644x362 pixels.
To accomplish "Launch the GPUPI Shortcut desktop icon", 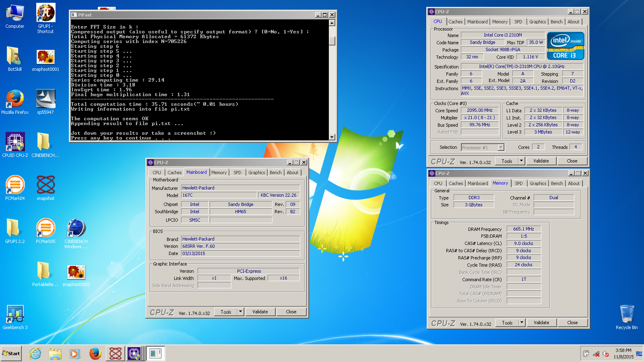I will point(45,18).
